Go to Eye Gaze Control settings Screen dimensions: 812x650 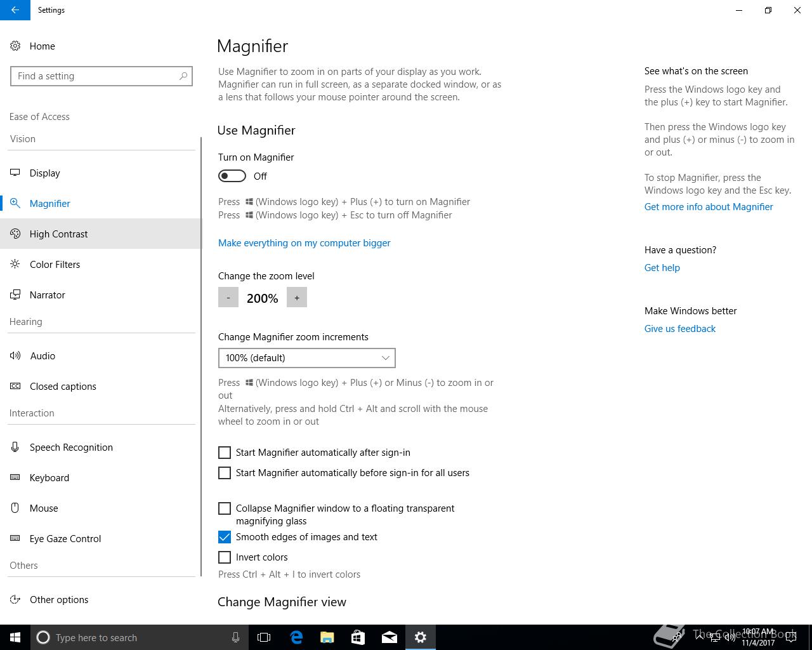point(100,538)
